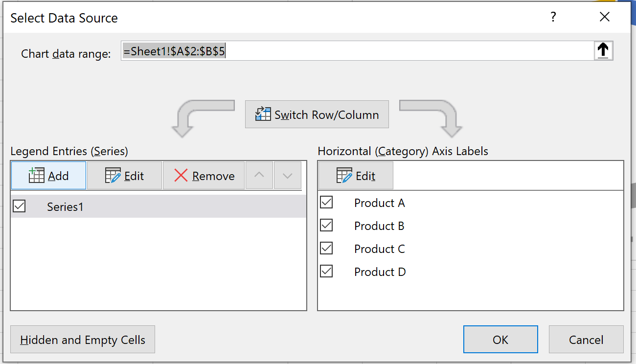Viewport: 636px width, 364px height.
Task: Collapse dialog using range selector arrow
Action: (603, 50)
